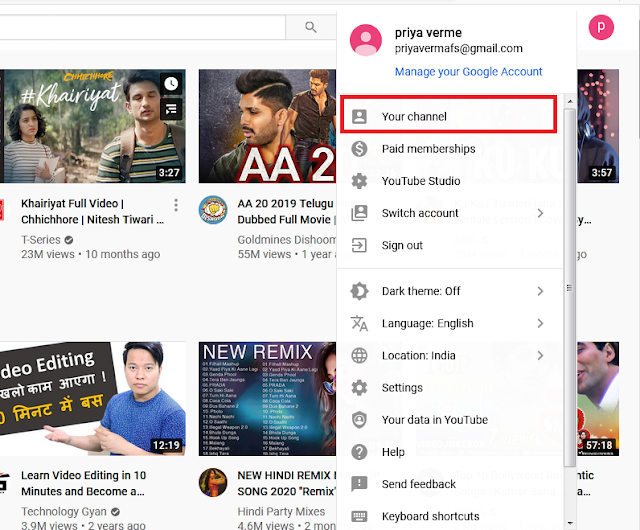The height and width of the screenshot is (530, 640).
Task: Click the Keyboard shortcuts keyboard icon
Action: coord(359,516)
